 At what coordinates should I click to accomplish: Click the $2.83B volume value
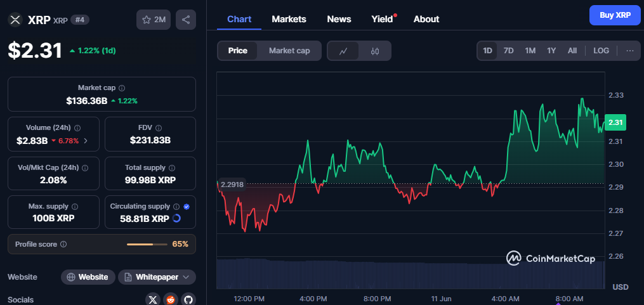tap(32, 141)
